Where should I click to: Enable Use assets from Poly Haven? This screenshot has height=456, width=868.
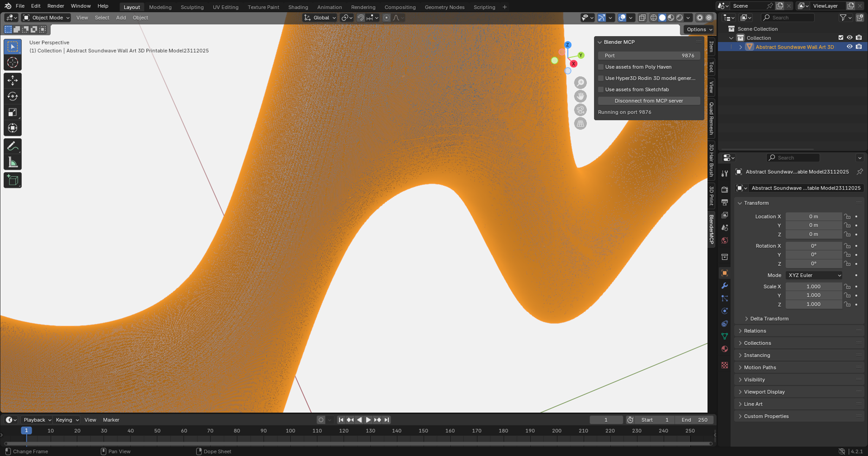(601, 67)
